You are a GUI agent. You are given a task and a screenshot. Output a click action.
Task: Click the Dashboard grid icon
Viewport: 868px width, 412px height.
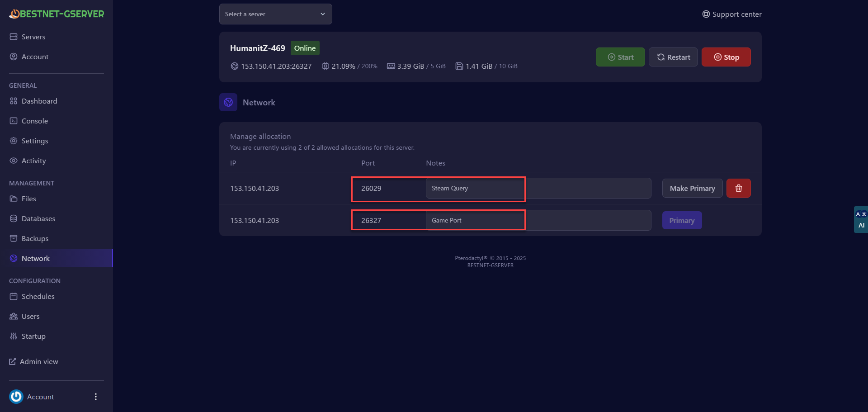[x=14, y=101]
